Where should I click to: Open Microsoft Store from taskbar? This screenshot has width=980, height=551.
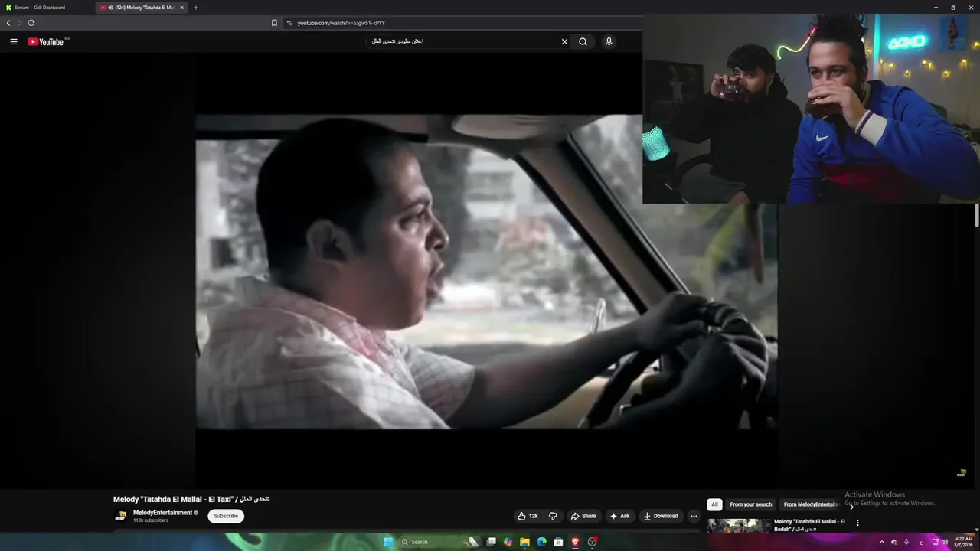558,542
